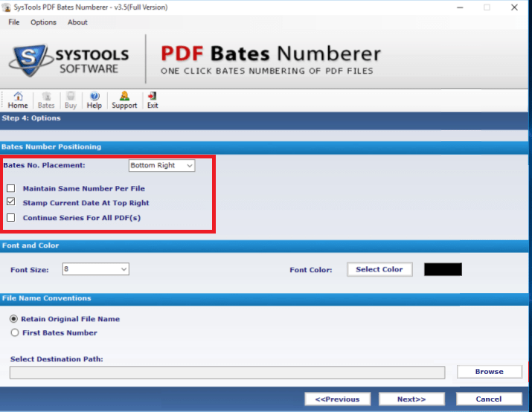Click the 'Bates No. Placement:' label
Screen dimensions: 532x412
[44, 165]
